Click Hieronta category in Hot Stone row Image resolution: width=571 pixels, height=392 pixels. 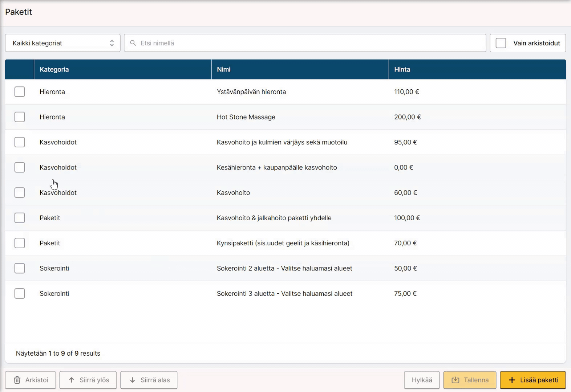pyautogui.click(x=52, y=117)
